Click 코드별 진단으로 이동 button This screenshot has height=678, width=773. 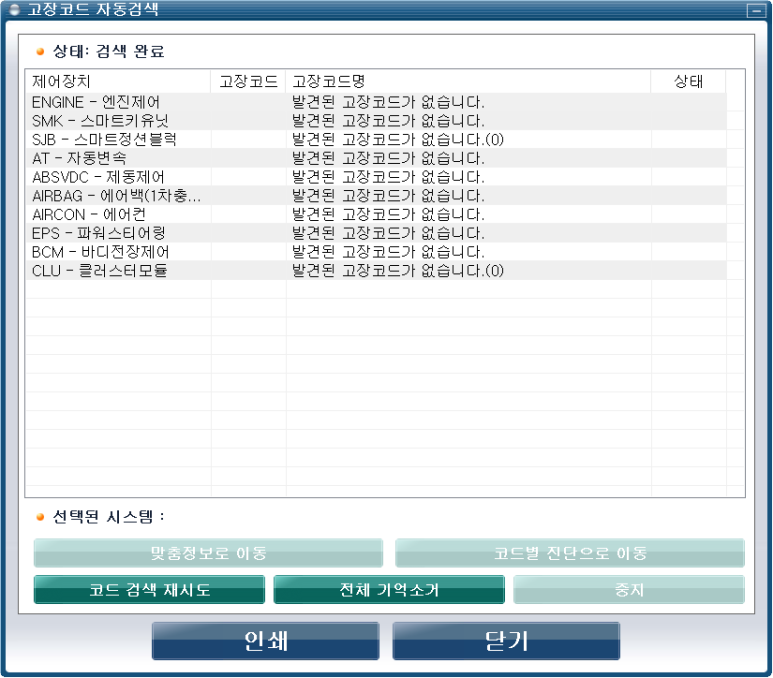[570, 553]
